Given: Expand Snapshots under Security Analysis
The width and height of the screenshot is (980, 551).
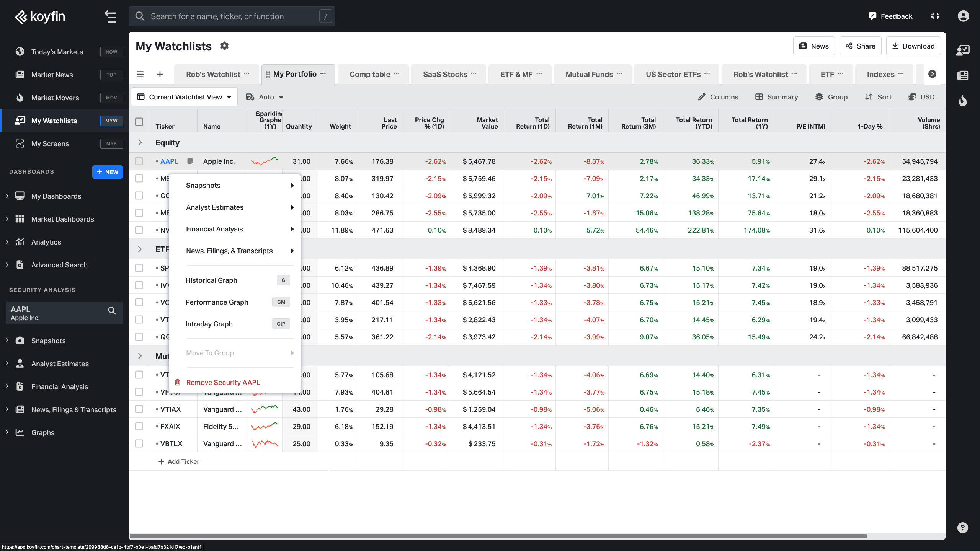Looking at the screenshot, I should (7, 341).
